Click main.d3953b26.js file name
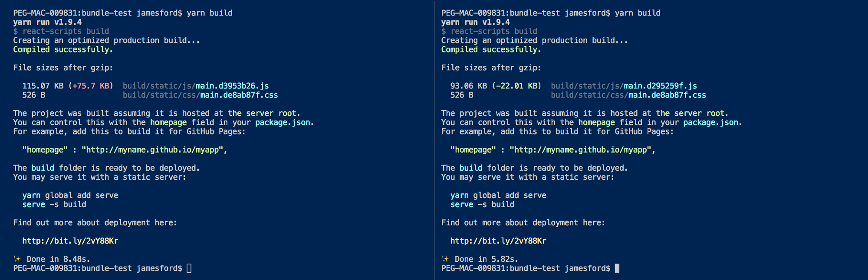This screenshot has width=868, height=280. (232, 86)
